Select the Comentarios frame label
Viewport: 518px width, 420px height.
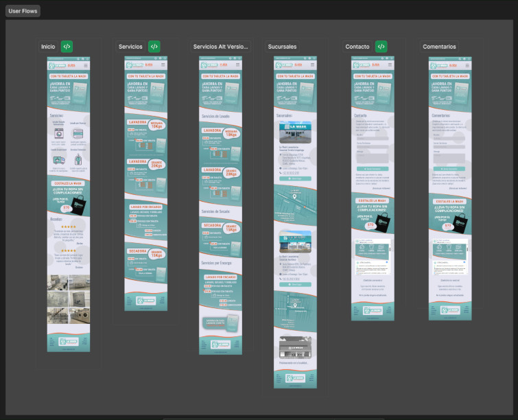439,47
